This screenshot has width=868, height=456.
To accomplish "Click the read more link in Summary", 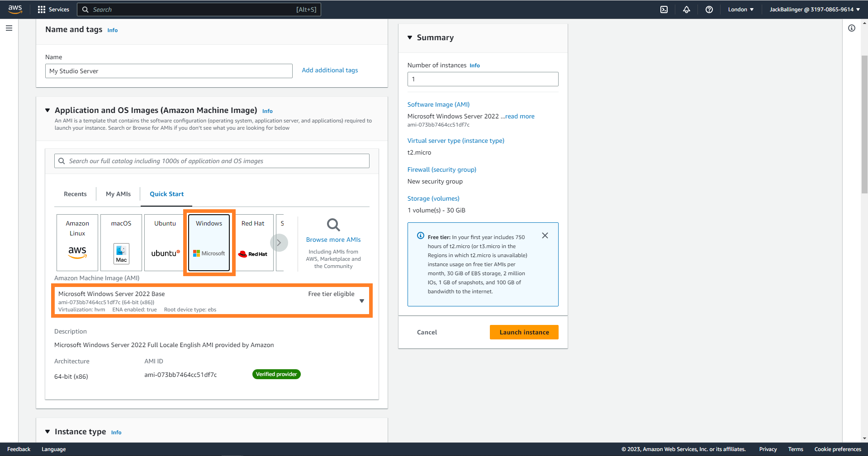I will 520,116.
